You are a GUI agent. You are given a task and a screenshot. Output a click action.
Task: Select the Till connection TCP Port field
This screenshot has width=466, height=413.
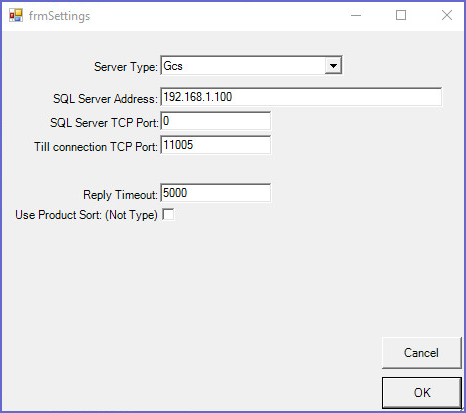coord(216,145)
